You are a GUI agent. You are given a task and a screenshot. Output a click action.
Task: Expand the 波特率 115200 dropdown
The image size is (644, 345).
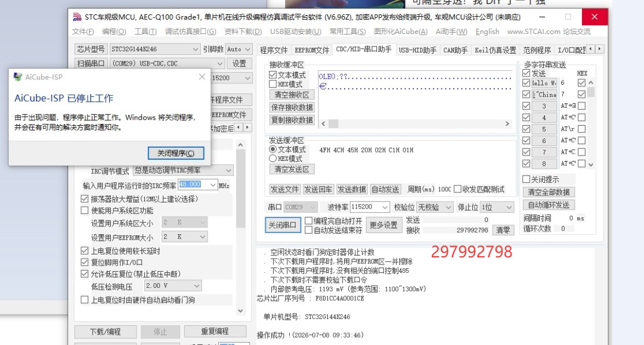pos(385,207)
